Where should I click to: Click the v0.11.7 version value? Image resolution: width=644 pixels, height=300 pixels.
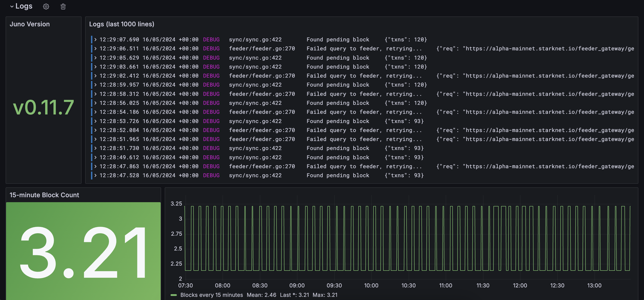(44, 107)
